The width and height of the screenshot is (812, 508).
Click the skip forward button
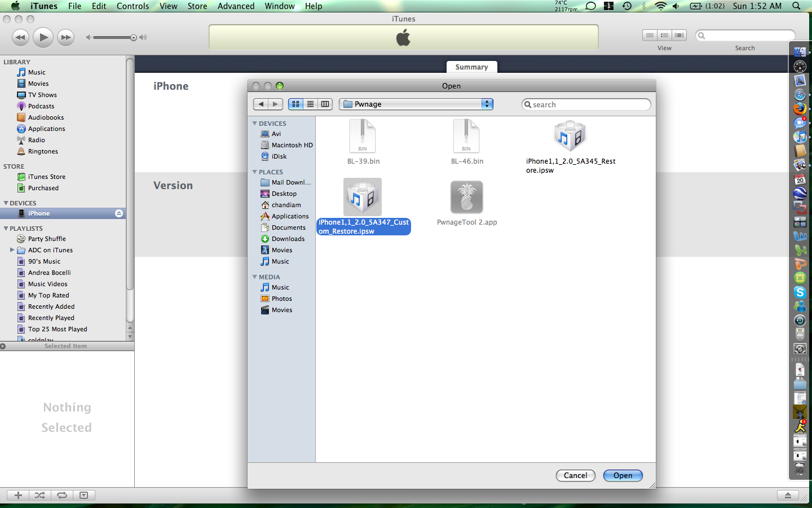pos(66,38)
